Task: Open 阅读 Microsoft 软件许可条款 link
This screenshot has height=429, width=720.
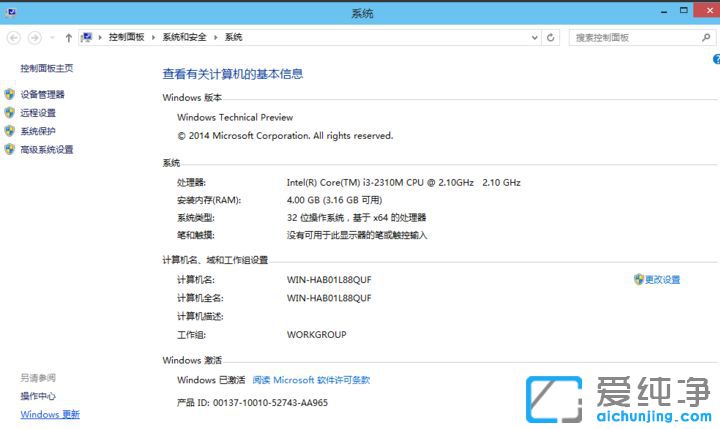Action: (311, 380)
